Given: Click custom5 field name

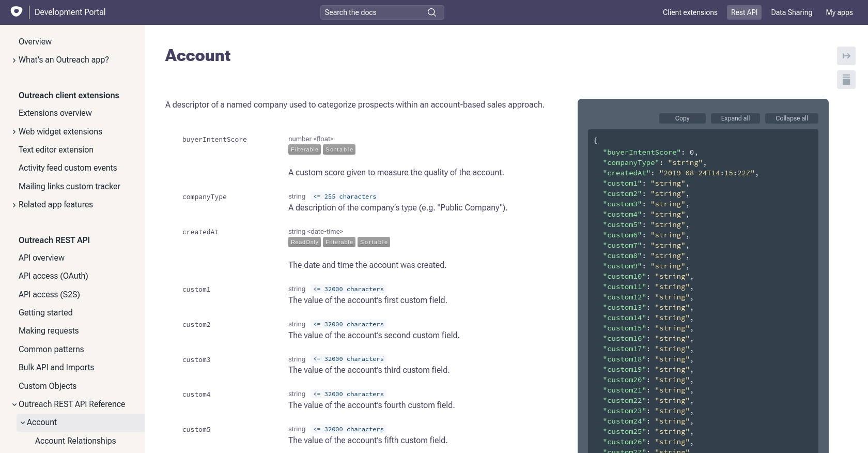Looking at the screenshot, I should 196,430.
